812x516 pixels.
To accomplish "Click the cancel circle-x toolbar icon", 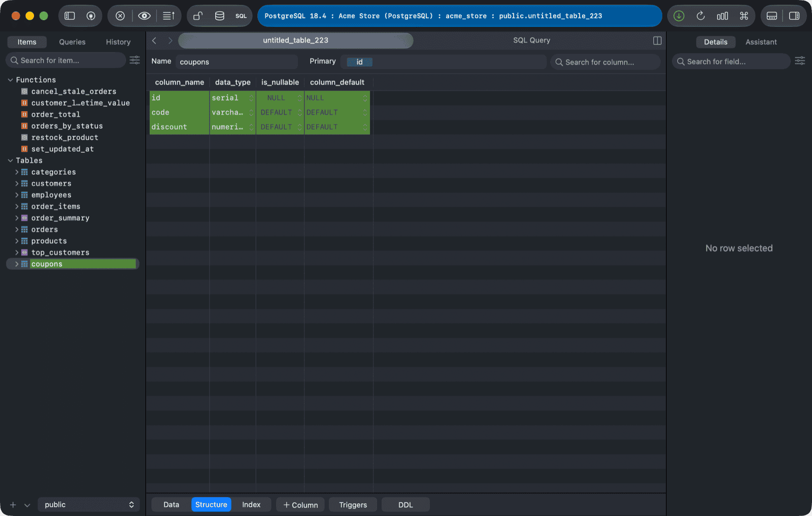I will tap(120, 16).
